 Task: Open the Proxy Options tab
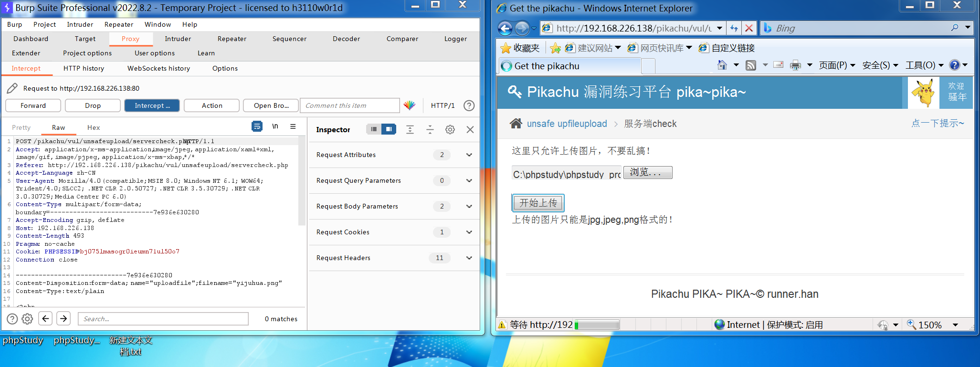pyautogui.click(x=225, y=68)
